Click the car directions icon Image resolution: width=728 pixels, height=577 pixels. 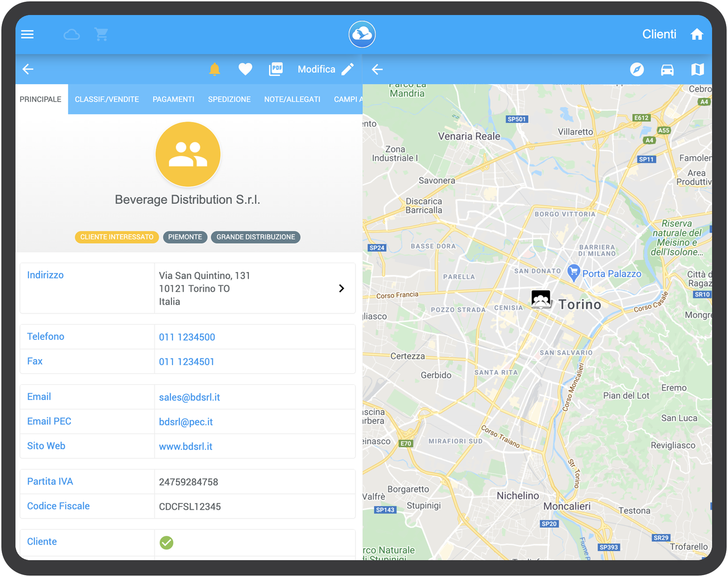click(x=667, y=70)
